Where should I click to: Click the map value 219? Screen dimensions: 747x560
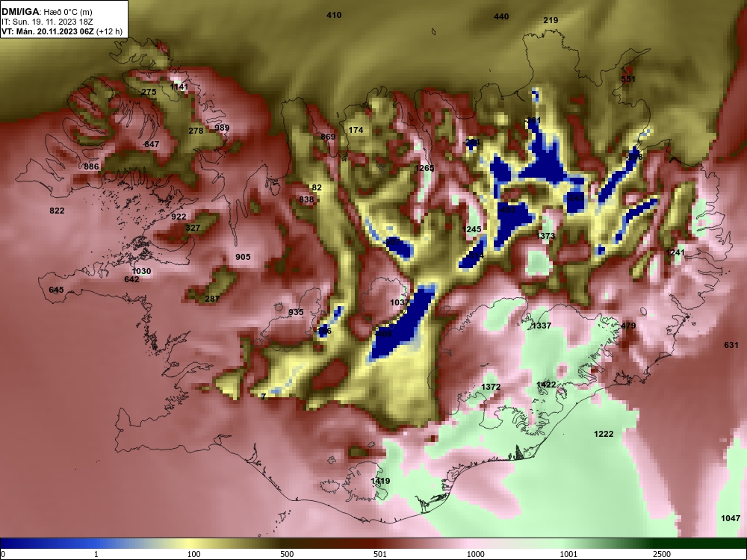[551, 20]
